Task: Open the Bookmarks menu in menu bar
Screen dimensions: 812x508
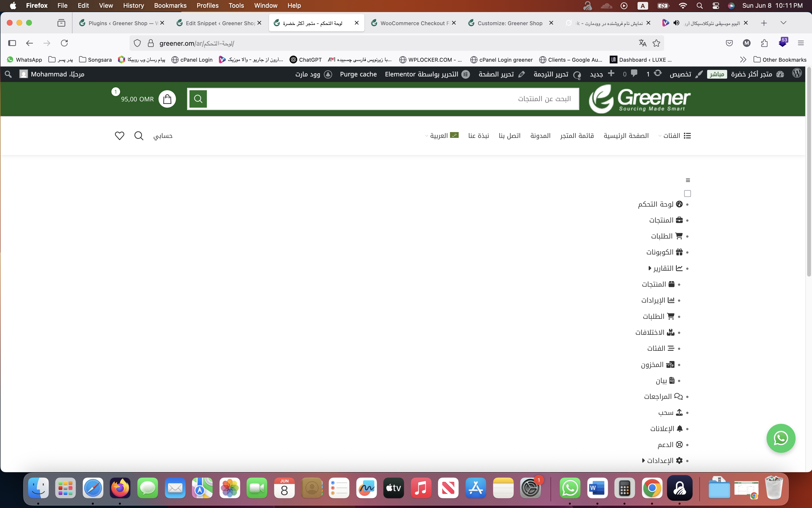Action: [x=170, y=5]
